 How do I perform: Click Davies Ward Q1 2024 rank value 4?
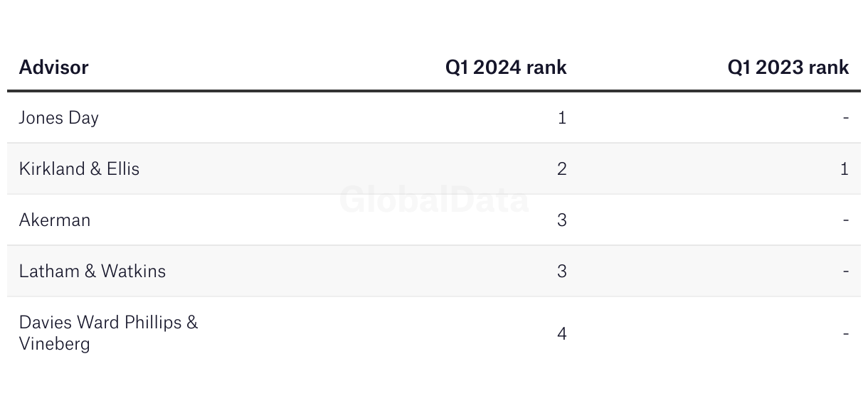tap(562, 333)
